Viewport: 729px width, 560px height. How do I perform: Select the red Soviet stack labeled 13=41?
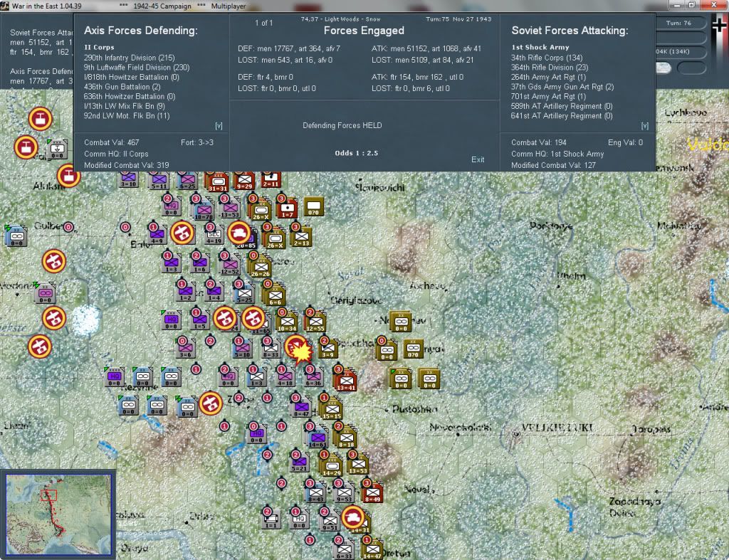coord(345,380)
